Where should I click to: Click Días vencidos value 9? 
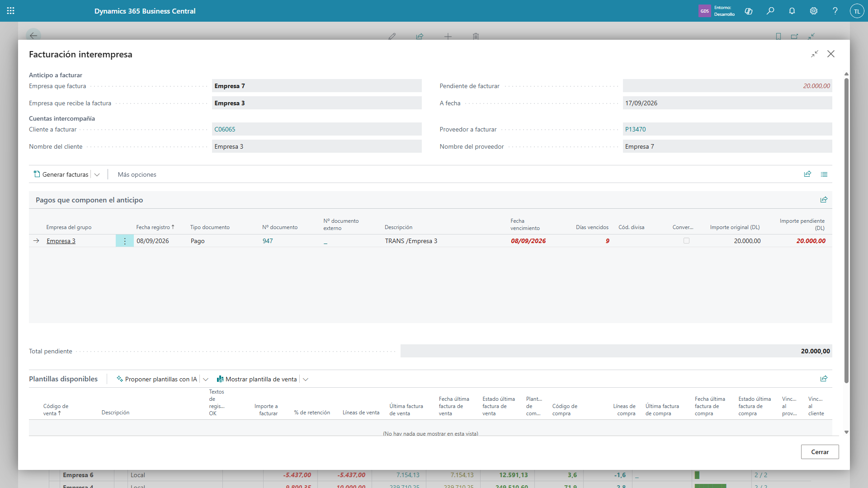(607, 241)
